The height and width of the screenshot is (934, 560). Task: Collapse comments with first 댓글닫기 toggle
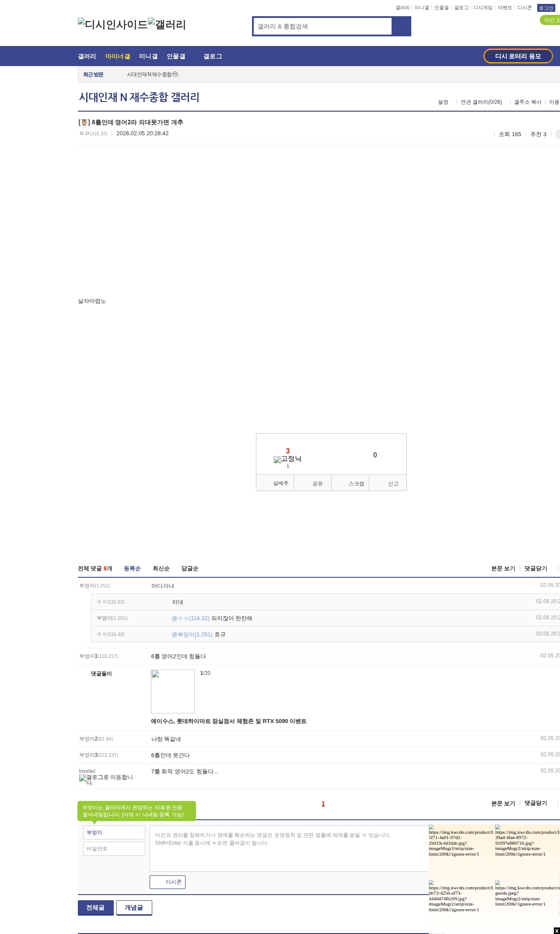[535, 569]
